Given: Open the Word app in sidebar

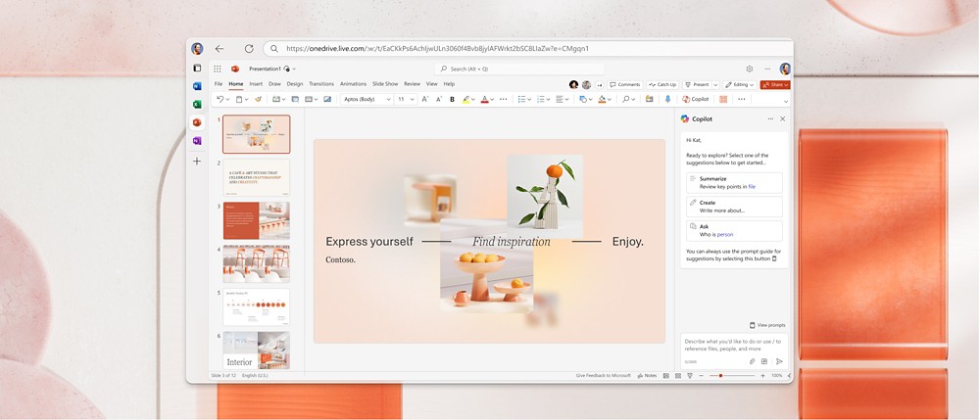Looking at the screenshot, I should [197, 86].
